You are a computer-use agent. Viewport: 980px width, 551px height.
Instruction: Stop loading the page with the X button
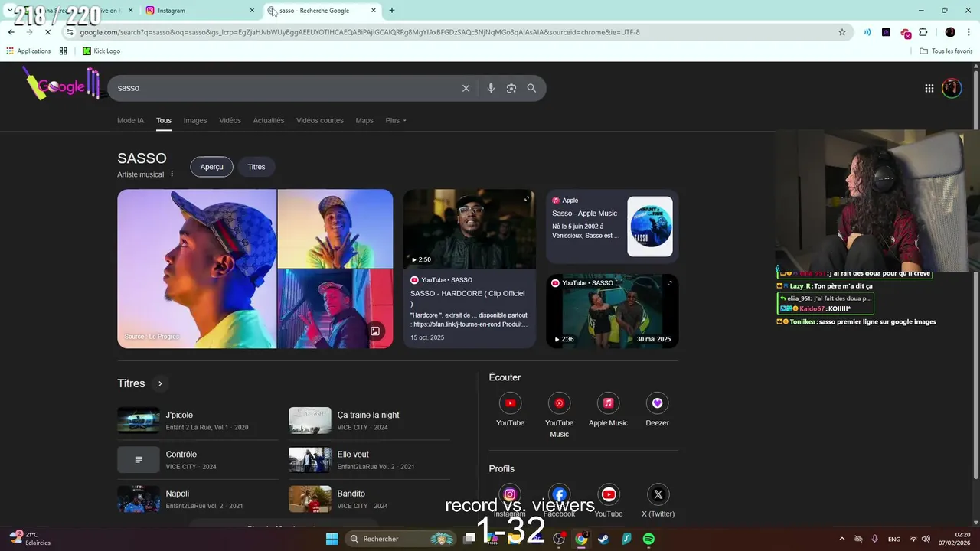click(x=47, y=32)
